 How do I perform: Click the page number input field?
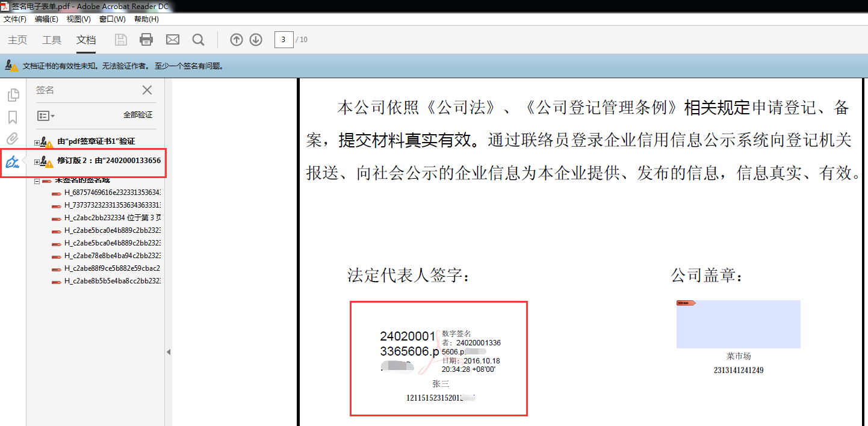(x=284, y=40)
